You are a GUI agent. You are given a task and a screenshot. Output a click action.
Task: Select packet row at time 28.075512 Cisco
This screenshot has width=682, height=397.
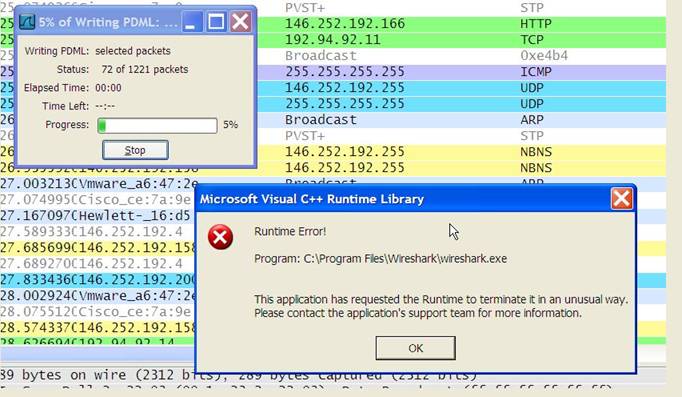(x=97, y=312)
